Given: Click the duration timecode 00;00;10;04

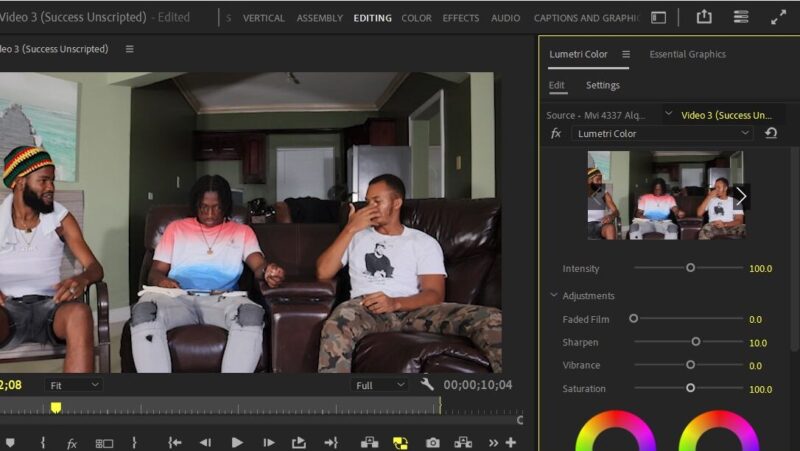Looking at the screenshot, I should pos(478,385).
